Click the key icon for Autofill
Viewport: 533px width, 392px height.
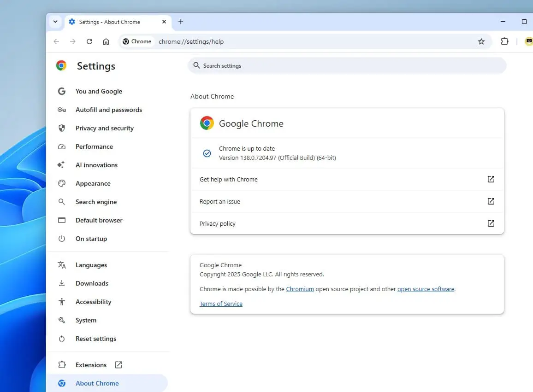(x=61, y=110)
